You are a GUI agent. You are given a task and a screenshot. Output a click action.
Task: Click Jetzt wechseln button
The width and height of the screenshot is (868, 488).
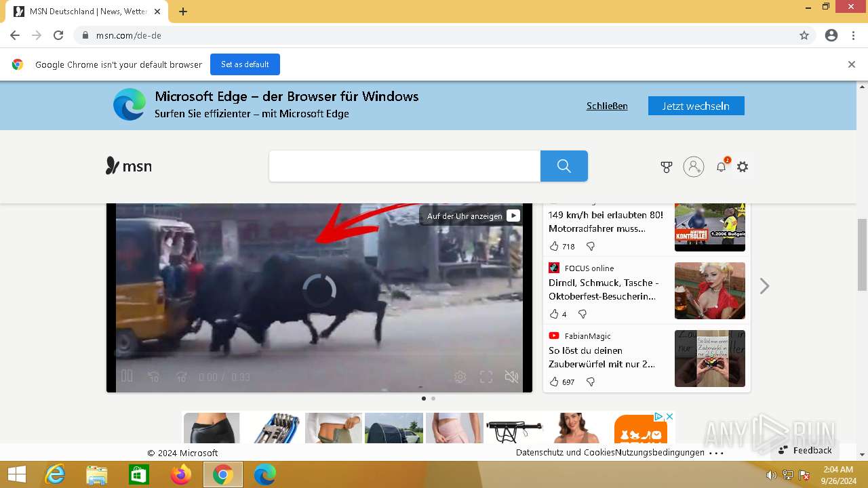click(696, 106)
